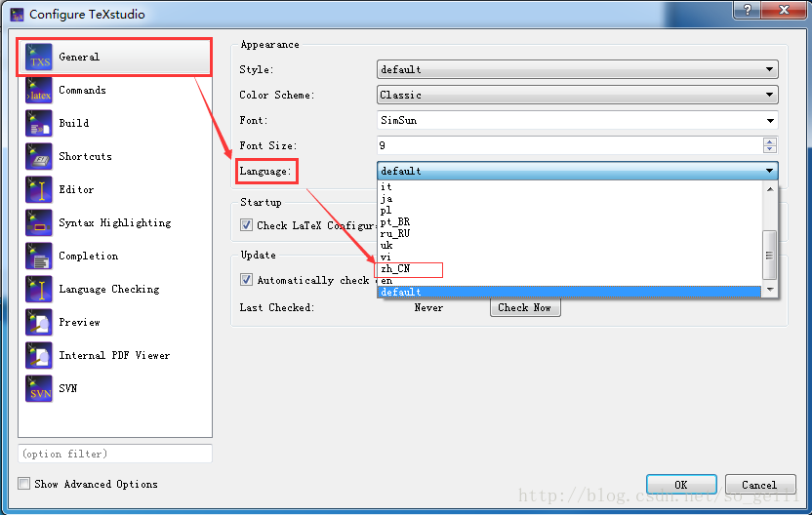Click the help question mark button
The image size is (812, 515).
pos(748,10)
